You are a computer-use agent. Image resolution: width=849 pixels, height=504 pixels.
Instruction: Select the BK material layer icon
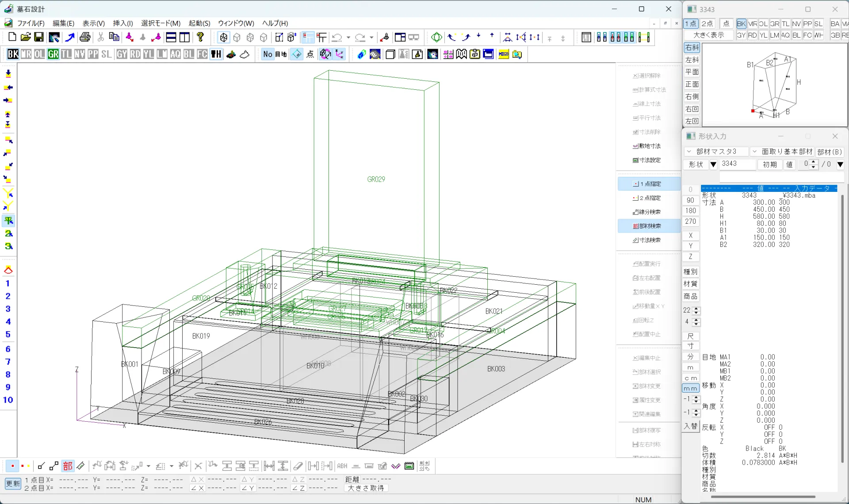click(x=13, y=54)
